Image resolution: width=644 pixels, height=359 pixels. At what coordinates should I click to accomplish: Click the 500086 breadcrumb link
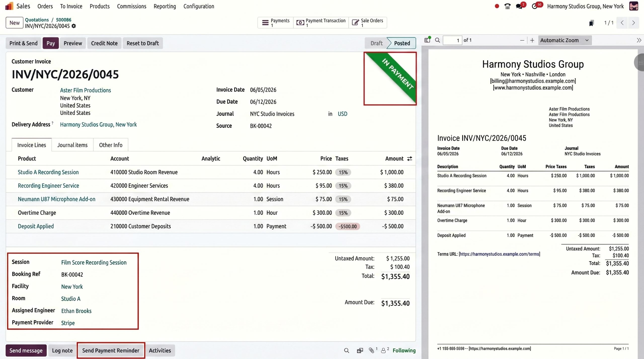63,20
